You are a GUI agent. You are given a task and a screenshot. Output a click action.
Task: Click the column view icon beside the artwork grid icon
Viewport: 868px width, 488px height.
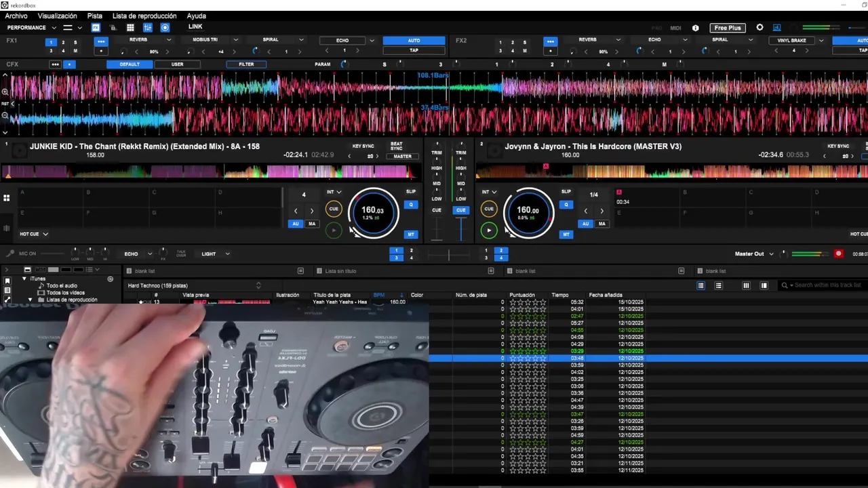[746, 285]
